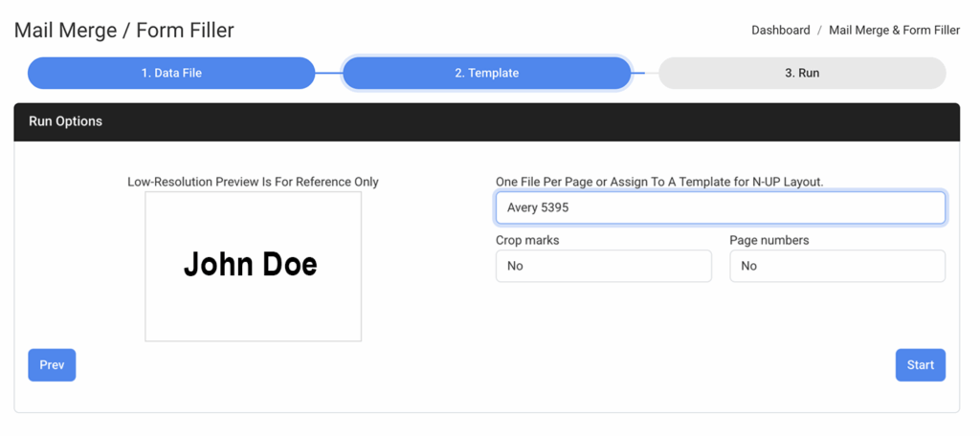The height and width of the screenshot is (436, 980).
Task: Click the Page numbers field label
Action: click(x=768, y=240)
